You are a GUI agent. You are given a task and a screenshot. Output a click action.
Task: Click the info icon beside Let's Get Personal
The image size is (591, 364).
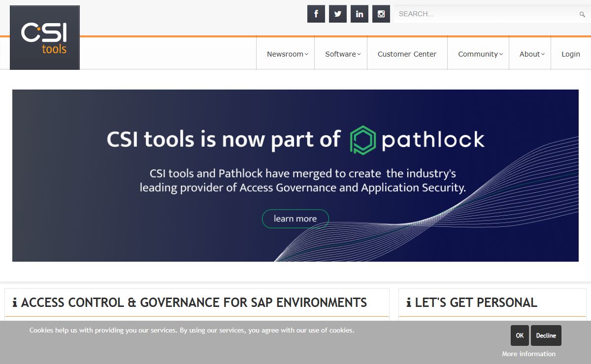pos(409,303)
